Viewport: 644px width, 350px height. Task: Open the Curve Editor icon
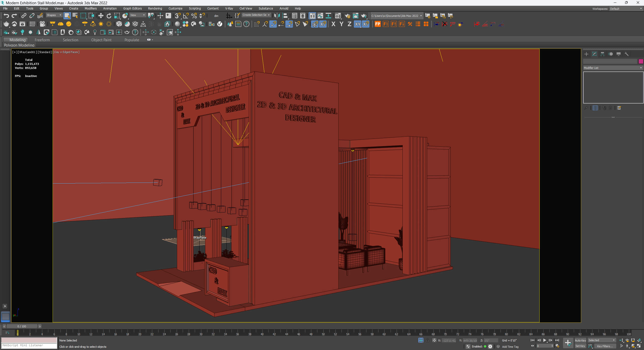point(320,16)
